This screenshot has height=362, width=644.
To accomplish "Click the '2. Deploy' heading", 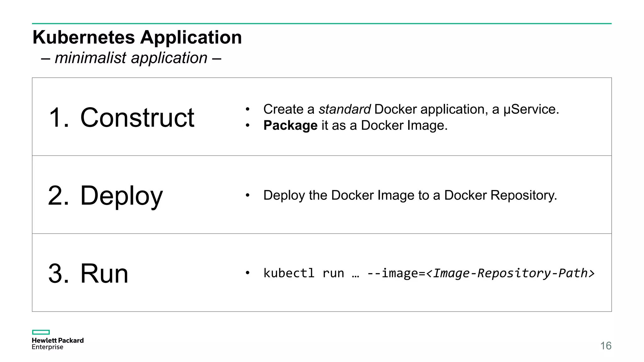I will click(105, 196).
